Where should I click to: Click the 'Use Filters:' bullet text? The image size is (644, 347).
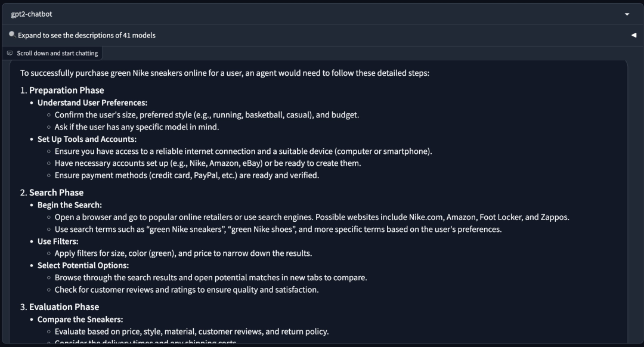pyautogui.click(x=58, y=241)
